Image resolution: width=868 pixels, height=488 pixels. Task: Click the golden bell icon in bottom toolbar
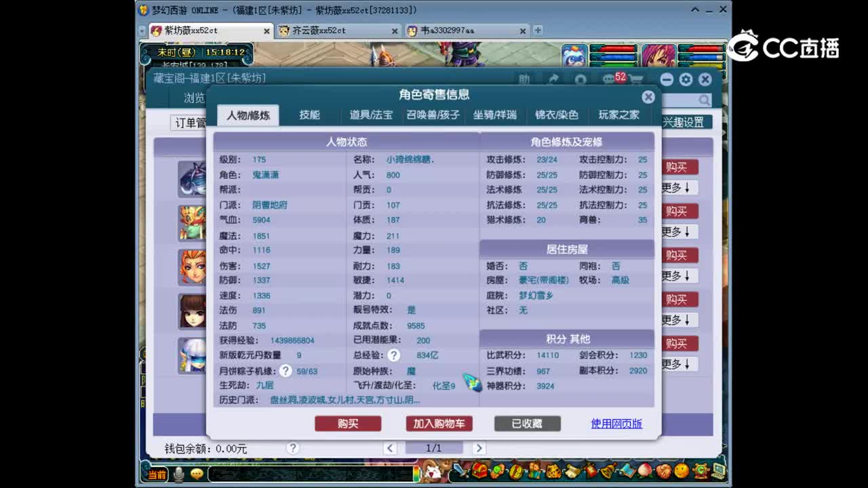coord(608,470)
